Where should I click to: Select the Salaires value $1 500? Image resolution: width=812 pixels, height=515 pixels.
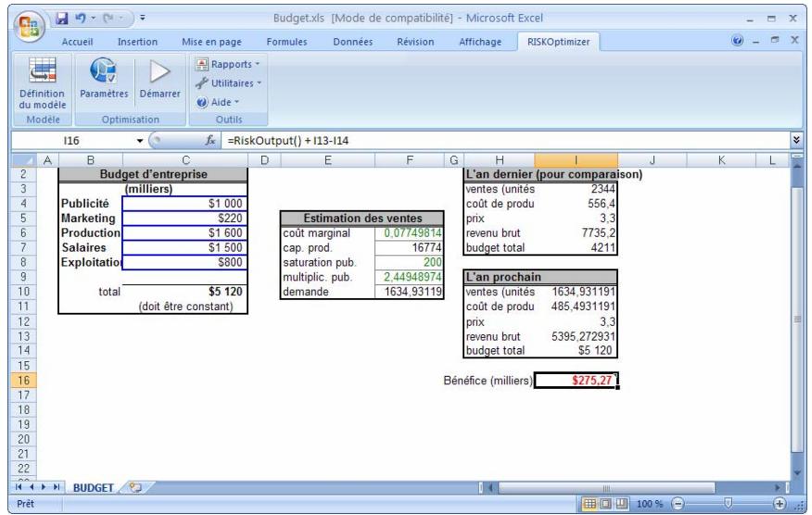[x=184, y=247]
